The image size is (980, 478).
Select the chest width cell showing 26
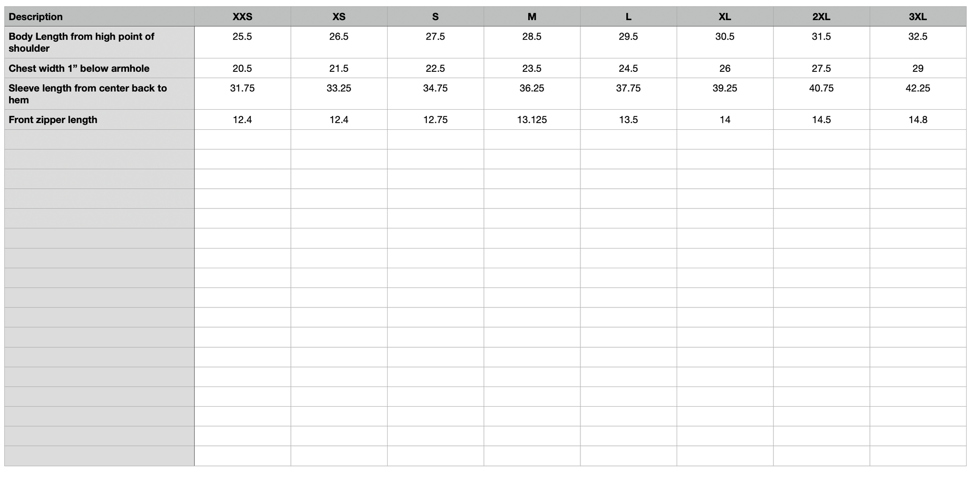tap(724, 68)
